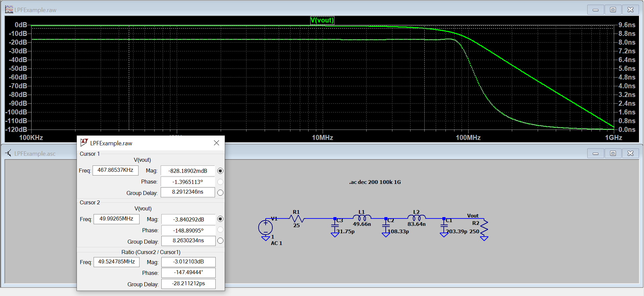Click Cursor 1 Group Delay field 8.2912346ns
Image resolution: width=644 pixels, height=296 pixels.
pyautogui.click(x=188, y=192)
